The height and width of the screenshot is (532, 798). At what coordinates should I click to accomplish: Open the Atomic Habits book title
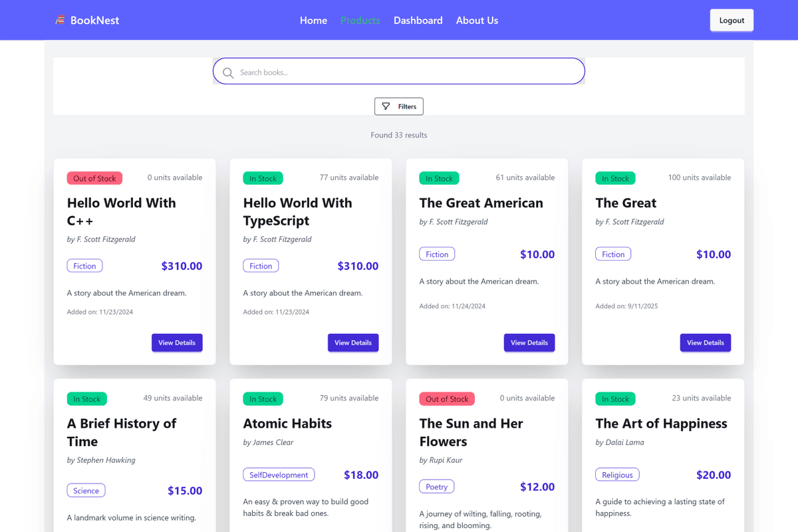287,424
